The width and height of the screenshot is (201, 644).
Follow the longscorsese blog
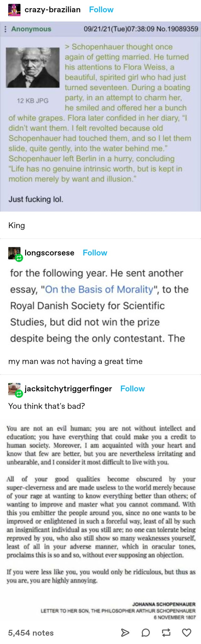click(95, 253)
